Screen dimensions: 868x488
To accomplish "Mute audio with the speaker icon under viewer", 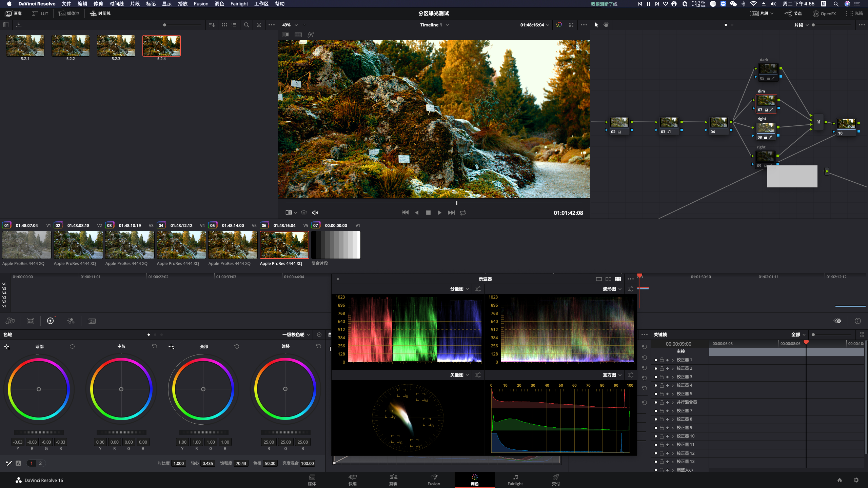I will point(315,212).
